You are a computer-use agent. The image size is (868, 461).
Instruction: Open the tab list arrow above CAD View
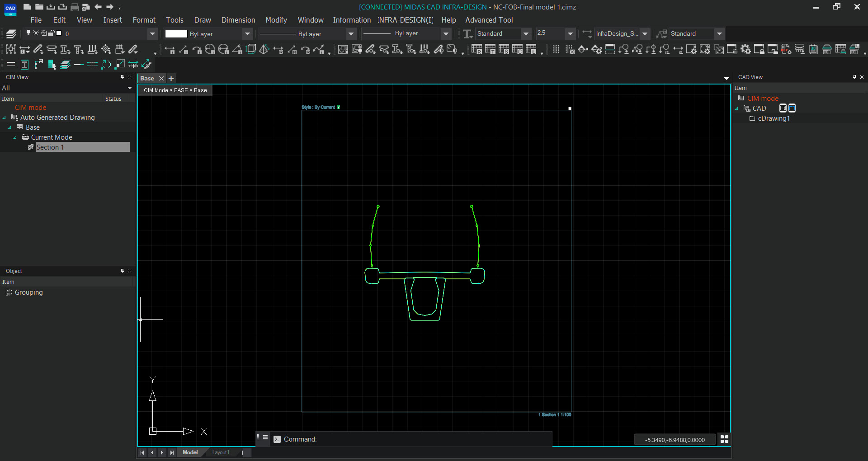pyautogui.click(x=726, y=79)
